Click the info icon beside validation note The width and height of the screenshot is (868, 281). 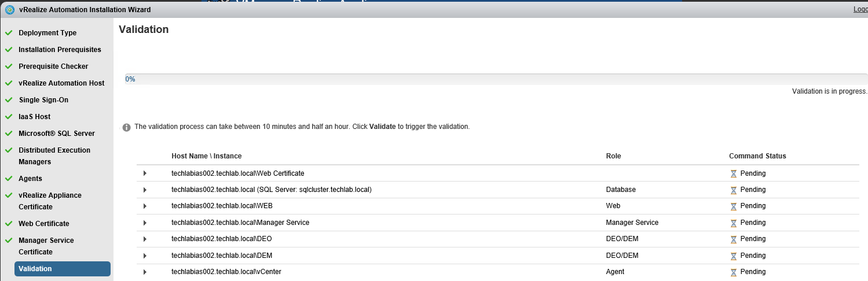(x=126, y=127)
